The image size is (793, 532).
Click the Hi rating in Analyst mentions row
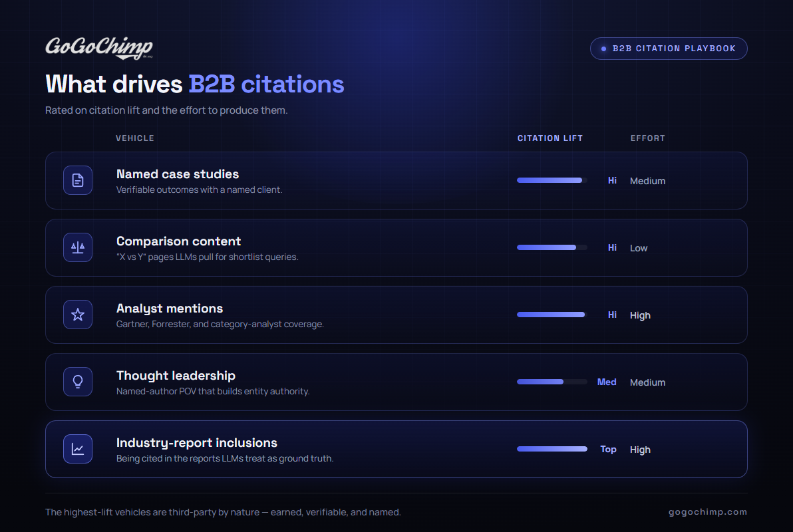pyautogui.click(x=612, y=315)
